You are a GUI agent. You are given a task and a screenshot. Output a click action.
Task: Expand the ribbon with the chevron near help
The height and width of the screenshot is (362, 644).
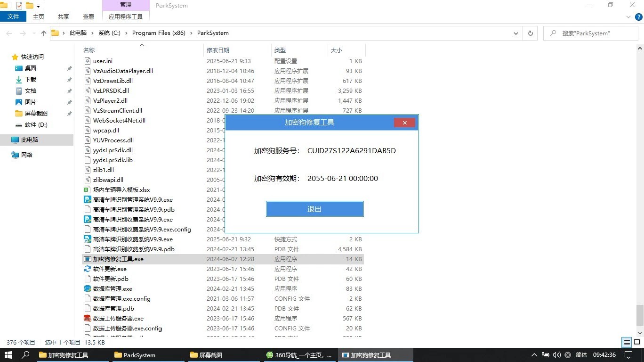(628, 17)
